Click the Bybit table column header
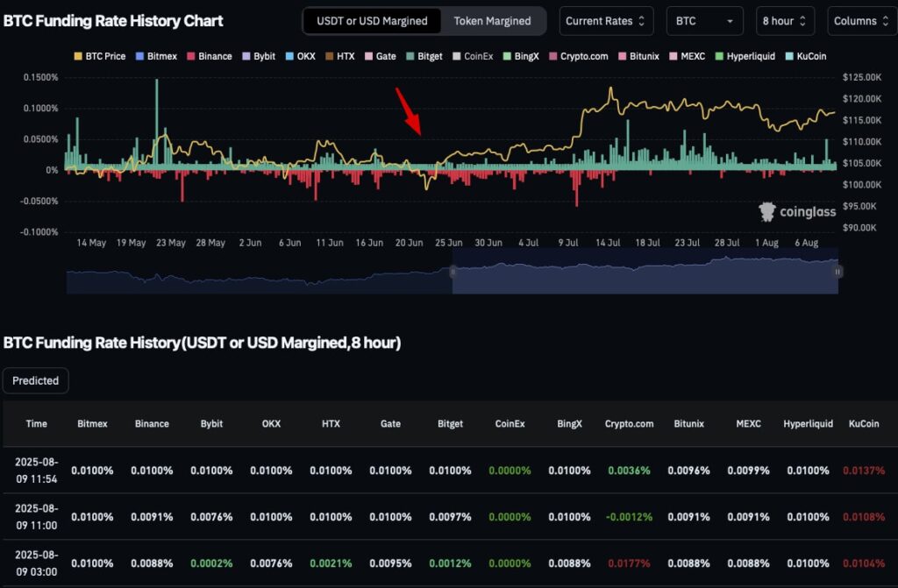Viewport: 898px width, 588px height. (x=211, y=423)
